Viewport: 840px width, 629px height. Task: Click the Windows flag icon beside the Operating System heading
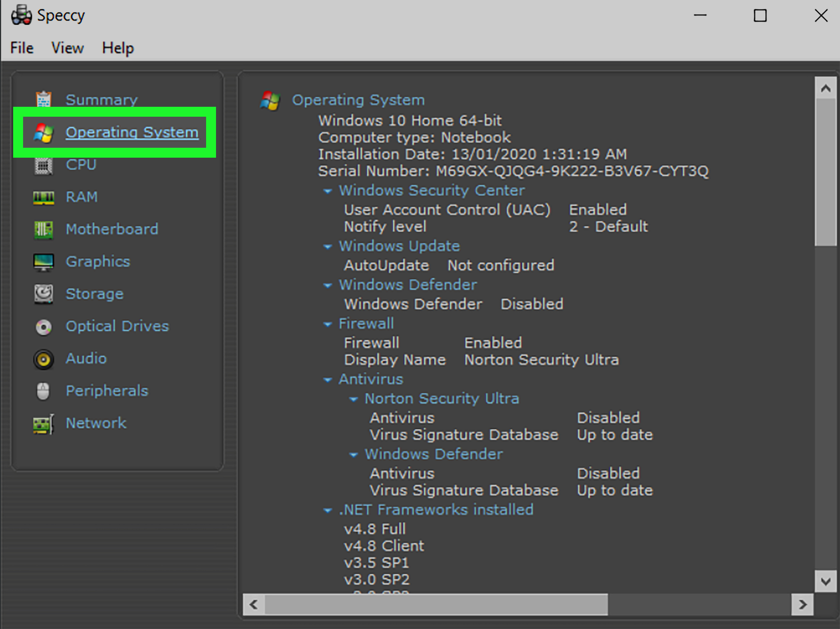click(x=270, y=101)
